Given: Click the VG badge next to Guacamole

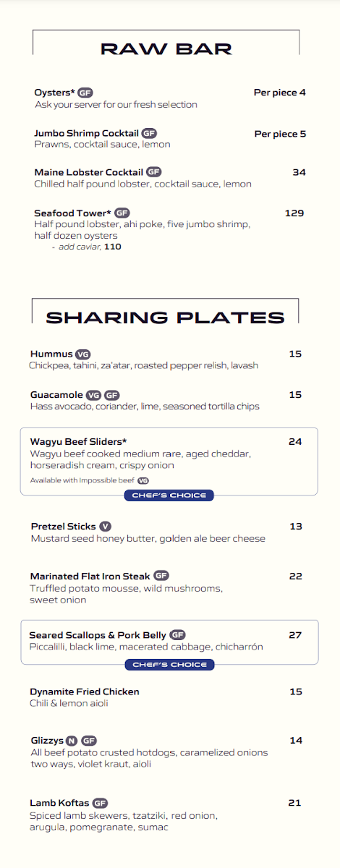Looking at the screenshot, I should tap(93, 396).
